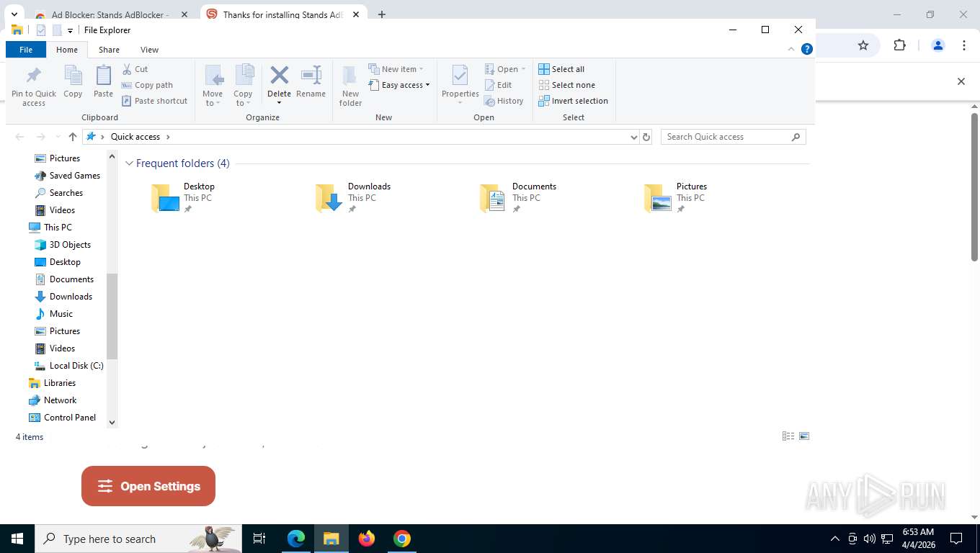The width and height of the screenshot is (980, 553).
Task: Select the Home ribbon tab
Action: click(67, 50)
